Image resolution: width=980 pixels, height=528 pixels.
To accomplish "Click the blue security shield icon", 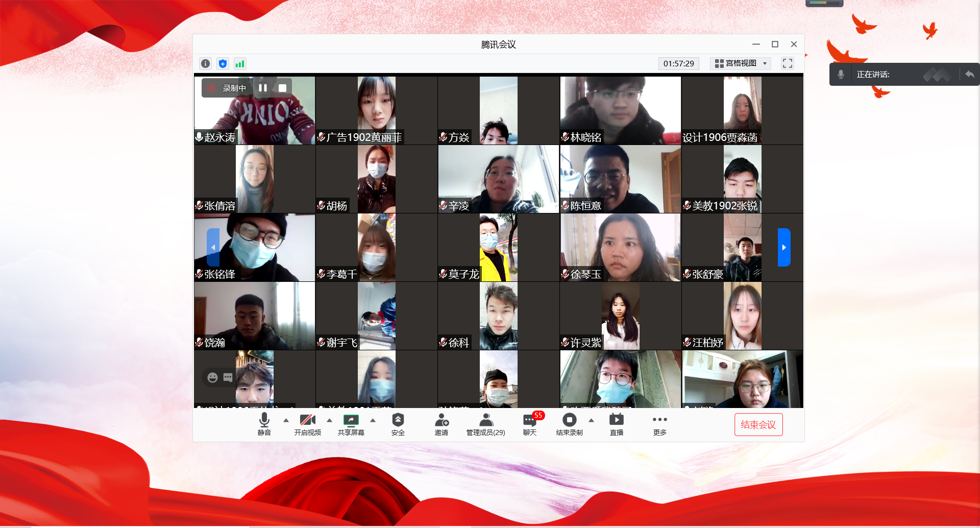I will 223,64.
